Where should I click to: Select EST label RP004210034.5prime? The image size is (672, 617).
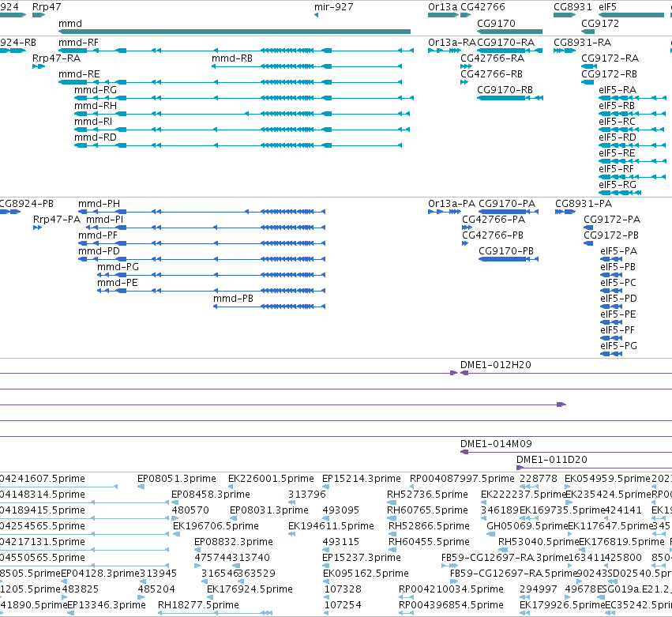[451, 589]
